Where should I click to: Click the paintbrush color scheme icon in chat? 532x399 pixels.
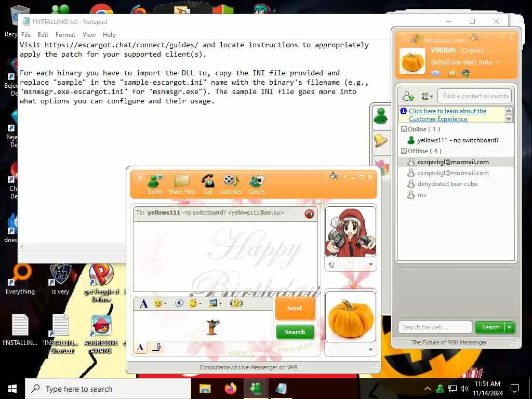tap(334, 176)
